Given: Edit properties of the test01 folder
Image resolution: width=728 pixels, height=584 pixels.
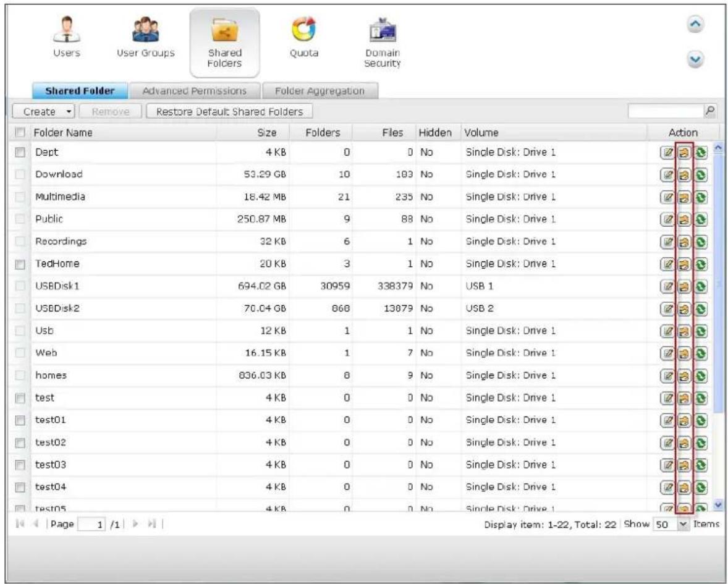Looking at the screenshot, I should pos(667,420).
